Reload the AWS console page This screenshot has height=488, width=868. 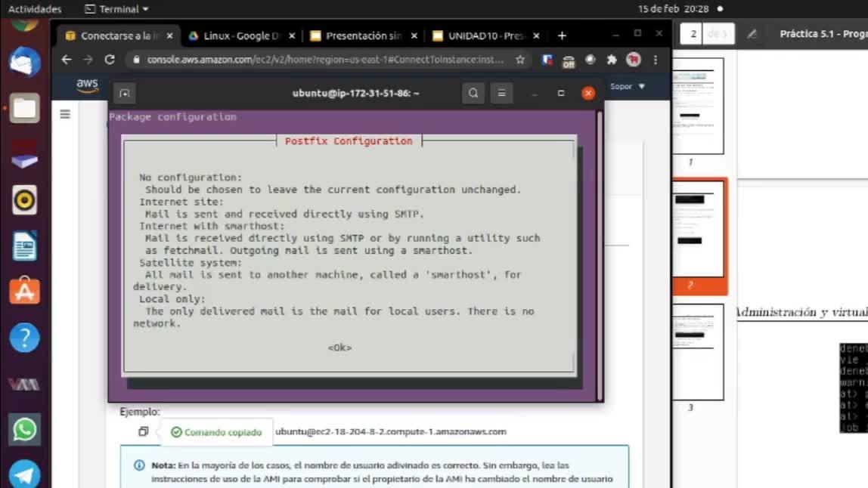point(110,60)
